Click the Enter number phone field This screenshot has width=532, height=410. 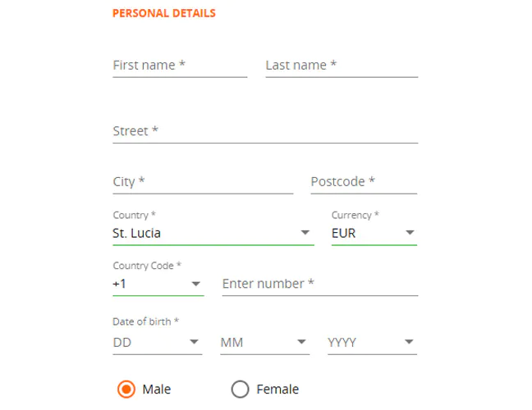point(319,284)
